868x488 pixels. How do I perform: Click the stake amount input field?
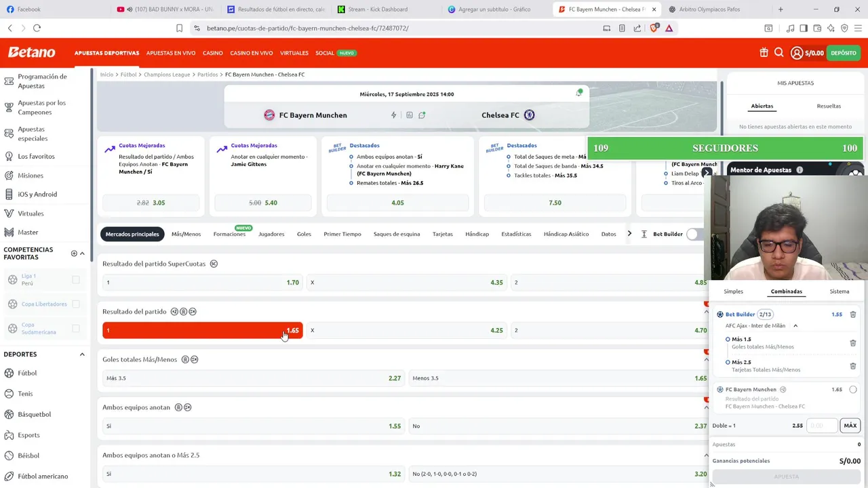pos(821,426)
